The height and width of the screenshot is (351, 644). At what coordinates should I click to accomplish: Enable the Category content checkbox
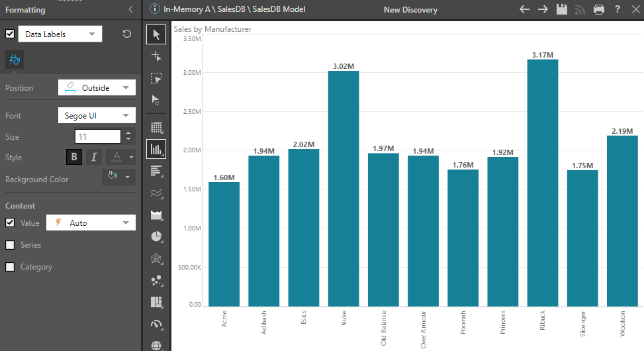pos(10,267)
